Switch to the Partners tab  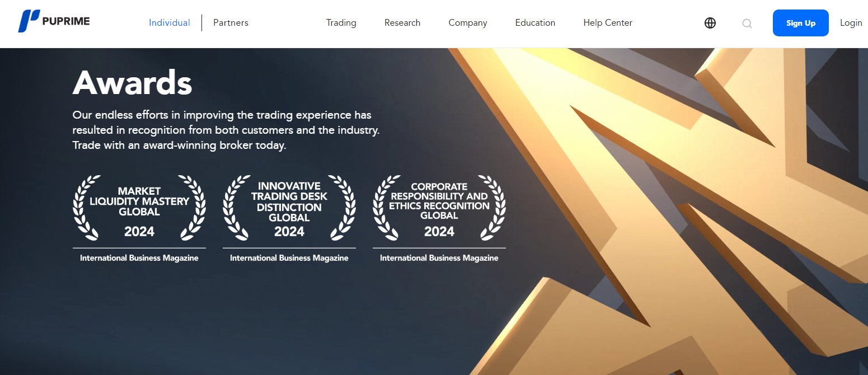point(231,23)
